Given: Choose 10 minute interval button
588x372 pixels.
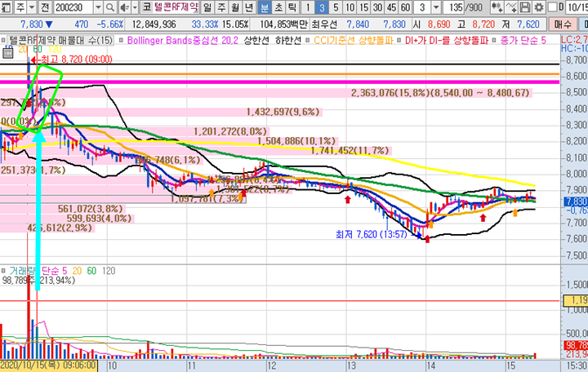Looking at the screenshot, I should tap(350, 7).
